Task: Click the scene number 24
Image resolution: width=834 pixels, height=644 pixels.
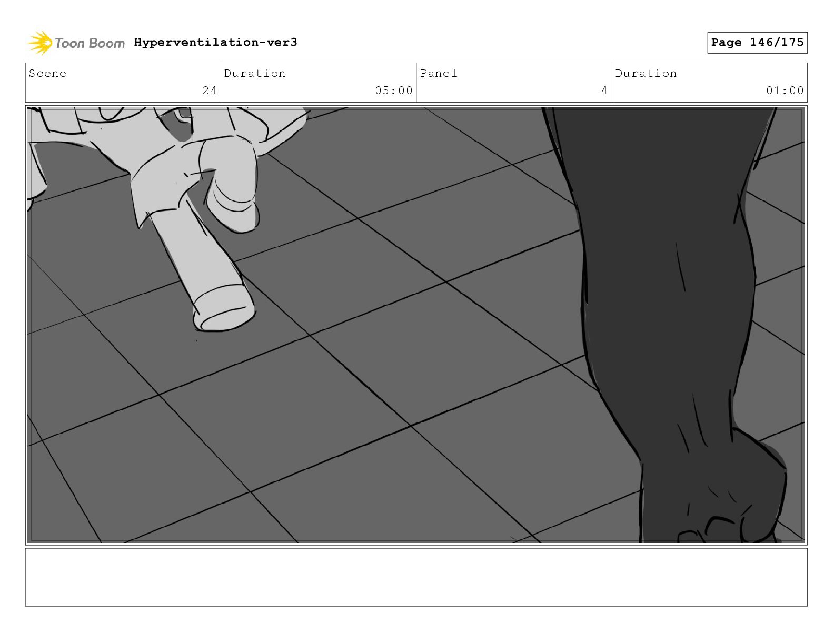Action: click(210, 90)
